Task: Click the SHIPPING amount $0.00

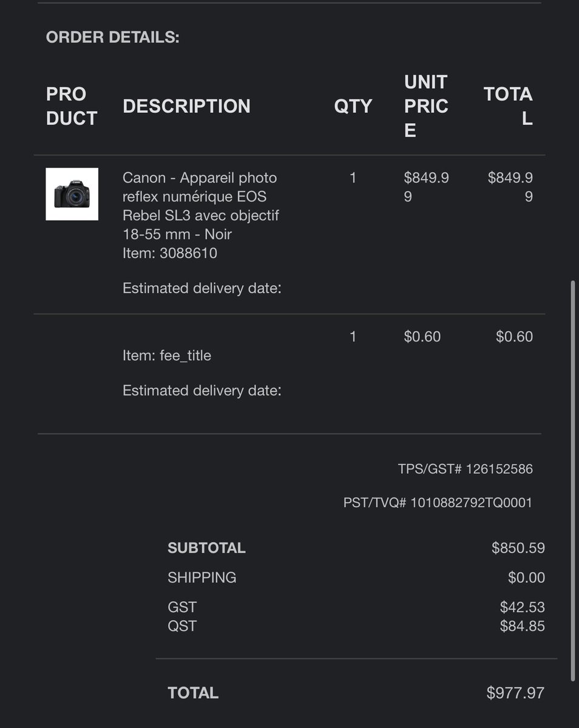Action: (526, 578)
